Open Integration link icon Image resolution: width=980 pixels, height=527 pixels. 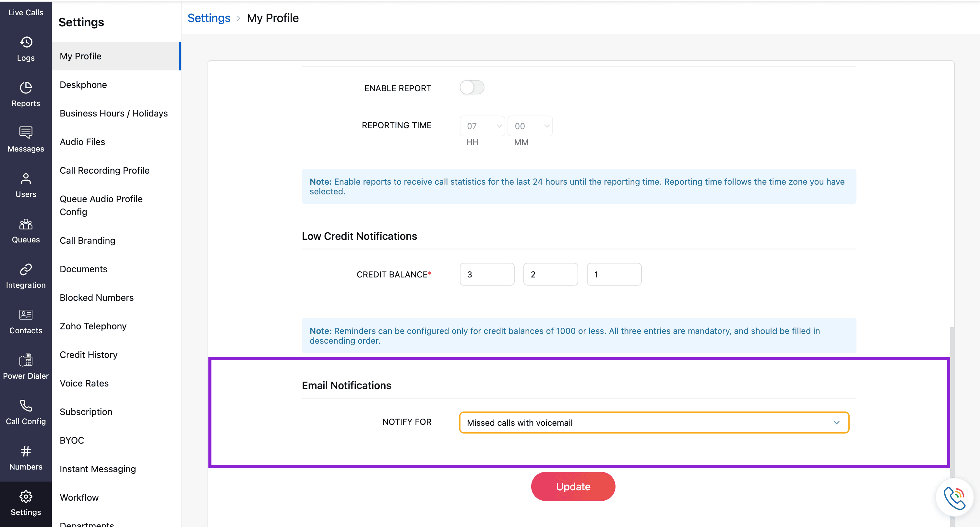click(x=26, y=269)
